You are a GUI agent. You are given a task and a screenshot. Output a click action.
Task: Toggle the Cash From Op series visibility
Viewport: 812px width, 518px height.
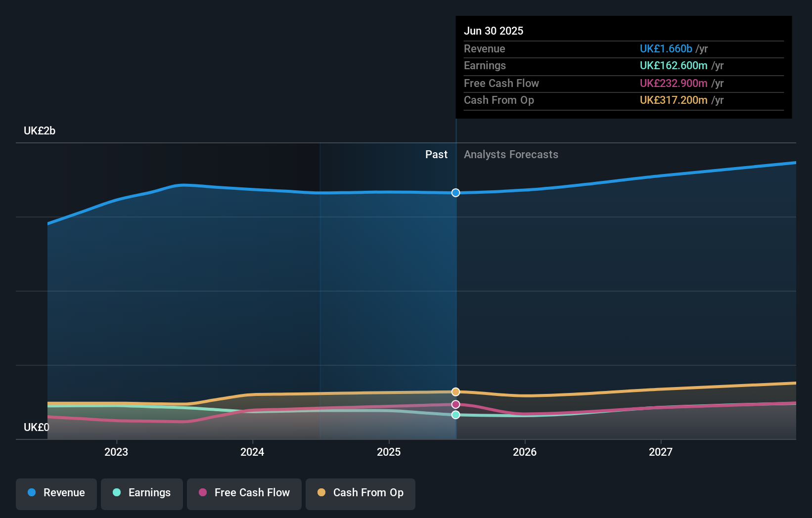(361, 493)
